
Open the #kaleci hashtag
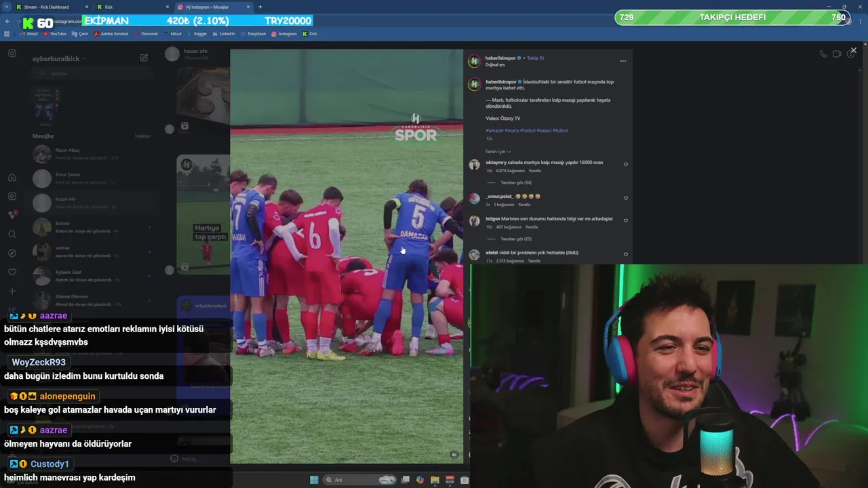tap(544, 131)
